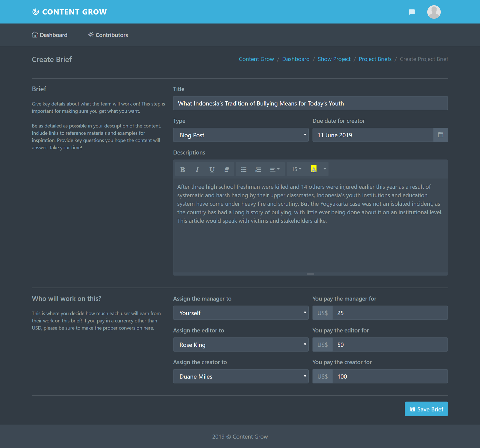This screenshot has height=448, width=480.
Task: Expand the creator dropdown Duane Miles
Action: click(240, 376)
